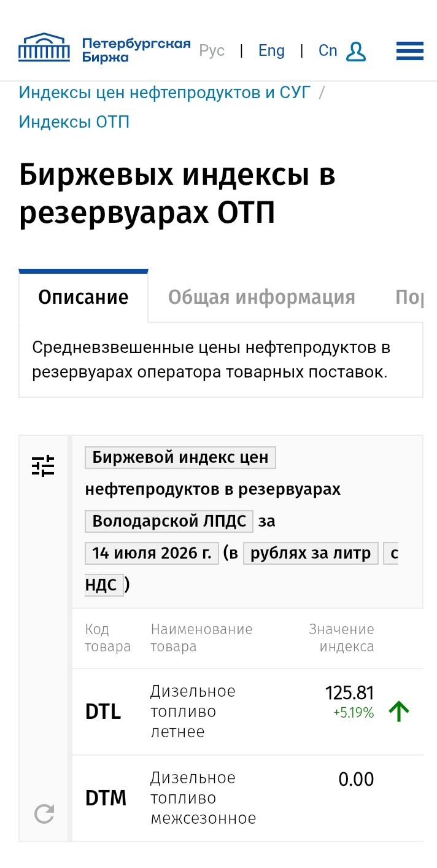Change the Володарской ЛПДС reservoir selection

169,521
